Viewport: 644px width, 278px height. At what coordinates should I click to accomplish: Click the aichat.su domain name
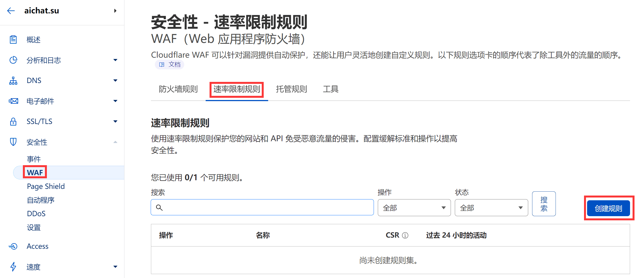click(42, 11)
